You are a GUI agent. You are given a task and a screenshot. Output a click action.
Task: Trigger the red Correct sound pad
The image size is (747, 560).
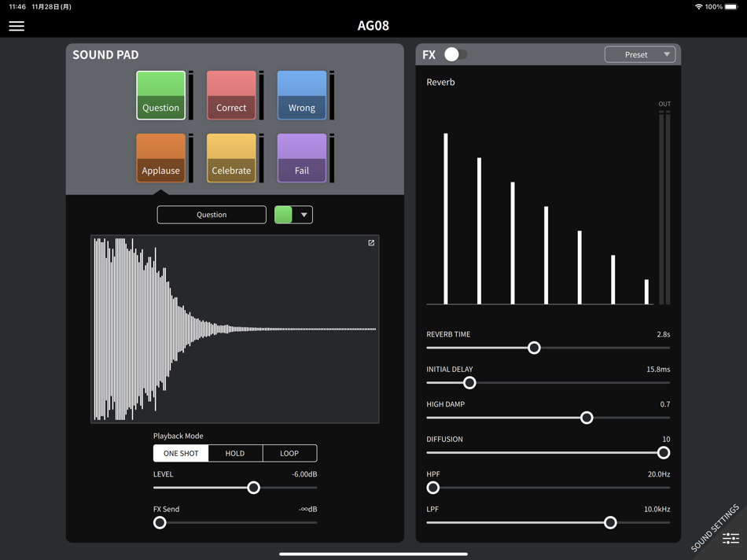click(231, 95)
